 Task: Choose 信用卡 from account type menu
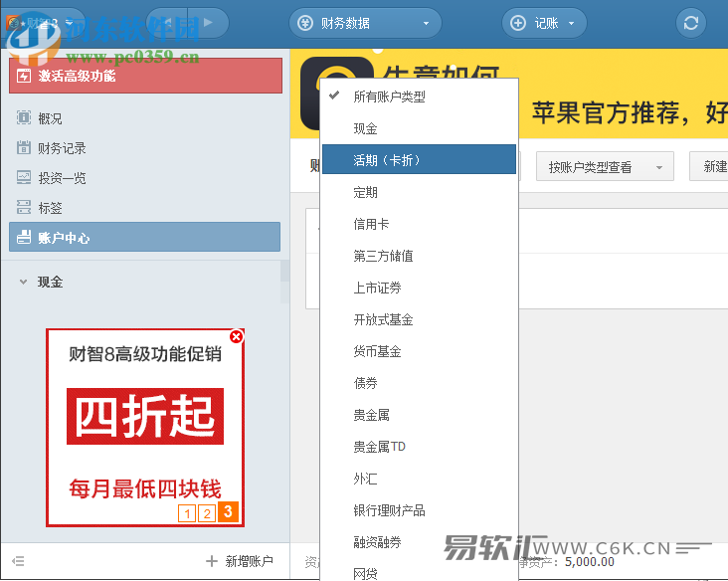pyautogui.click(x=371, y=224)
